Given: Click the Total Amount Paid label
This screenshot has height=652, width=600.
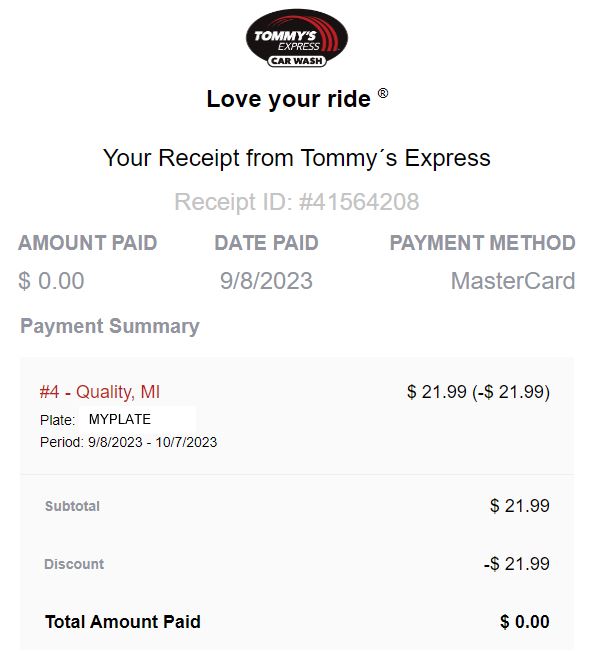Looking at the screenshot, I should click(123, 622).
